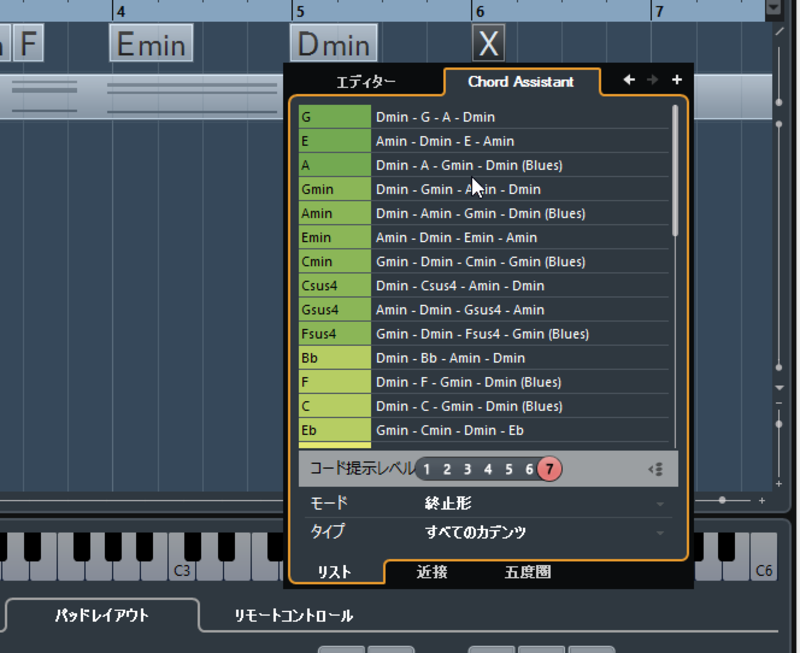Open the 五度圏 tab
Screen dimensions: 800x653
pyautogui.click(x=528, y=572)
